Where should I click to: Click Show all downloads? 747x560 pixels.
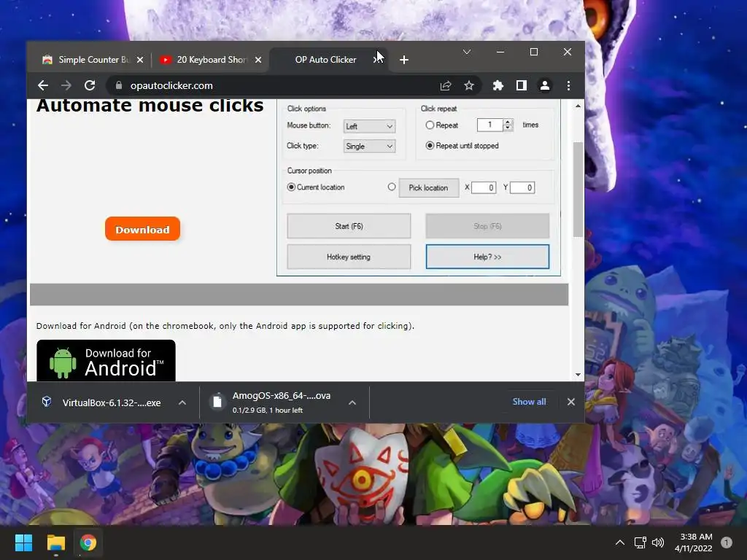pyautogui.click(x=529, y=402)
